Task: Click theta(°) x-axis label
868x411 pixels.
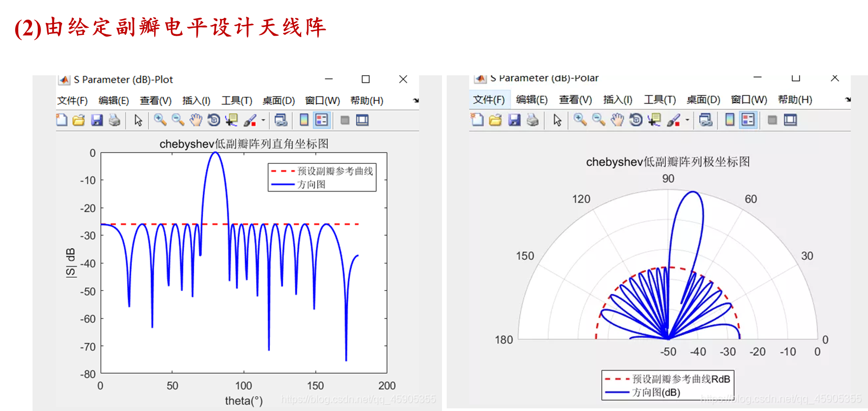Action: point(244,401)
